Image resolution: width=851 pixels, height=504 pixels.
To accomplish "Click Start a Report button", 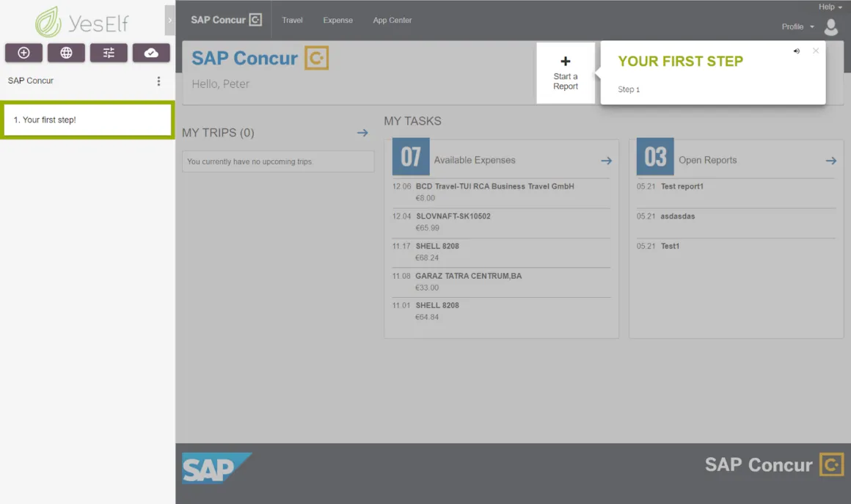I will pos(566,73).
